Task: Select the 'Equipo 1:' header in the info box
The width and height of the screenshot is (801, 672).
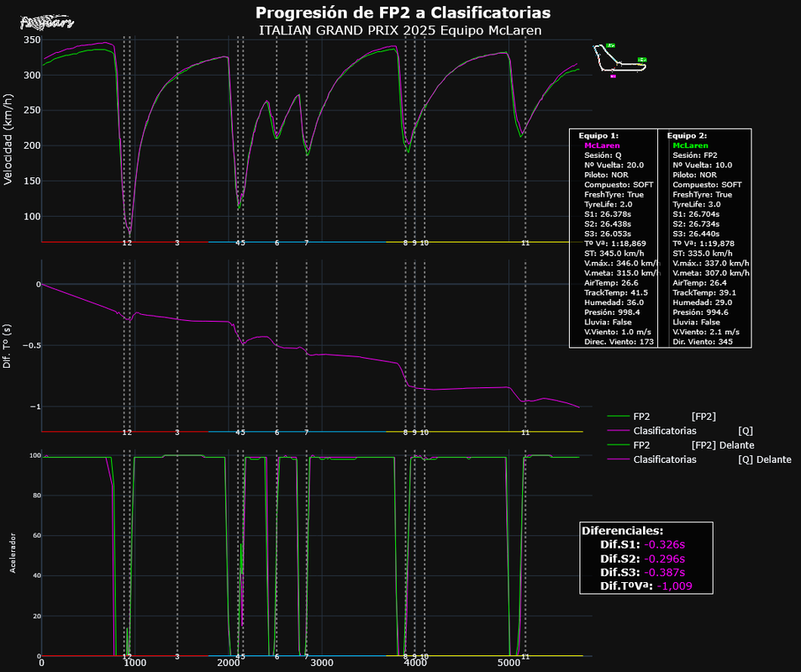Action: click(x=598, y=136)
